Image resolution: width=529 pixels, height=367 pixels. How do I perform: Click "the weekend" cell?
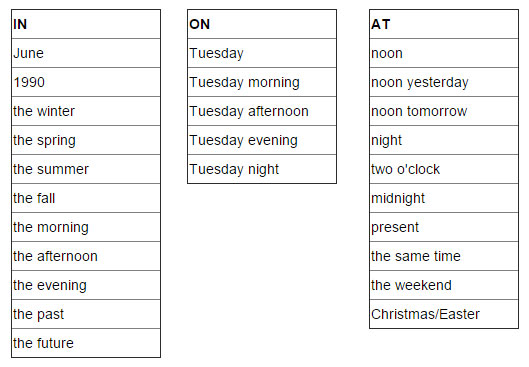[x=444, y=285]
